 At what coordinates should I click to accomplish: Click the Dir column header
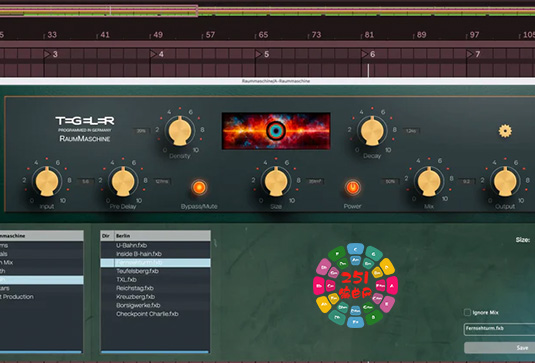pos(107,236)
